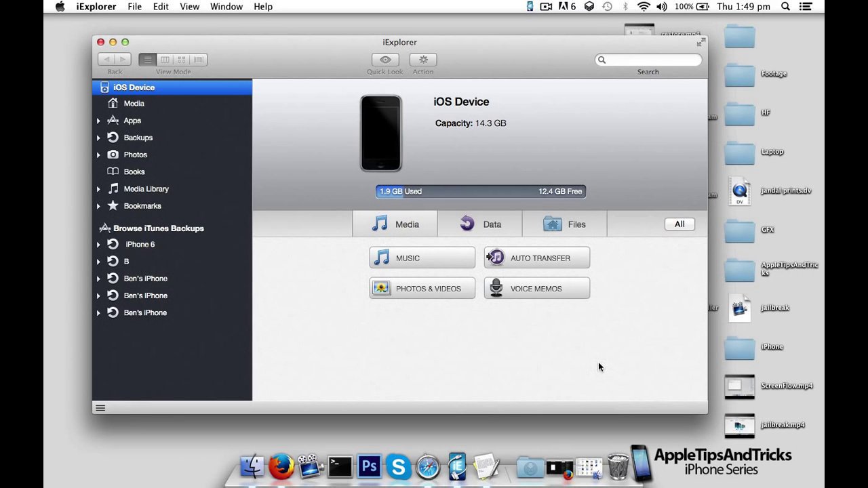Click the storage usage bar

point(480,192)
